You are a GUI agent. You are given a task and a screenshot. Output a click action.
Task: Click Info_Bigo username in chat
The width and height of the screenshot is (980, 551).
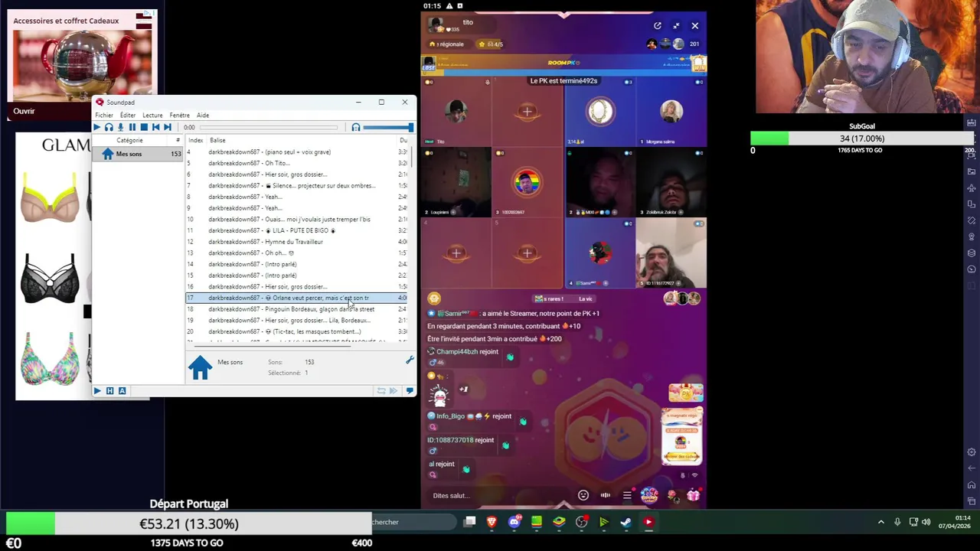click(x=450, y=416)
